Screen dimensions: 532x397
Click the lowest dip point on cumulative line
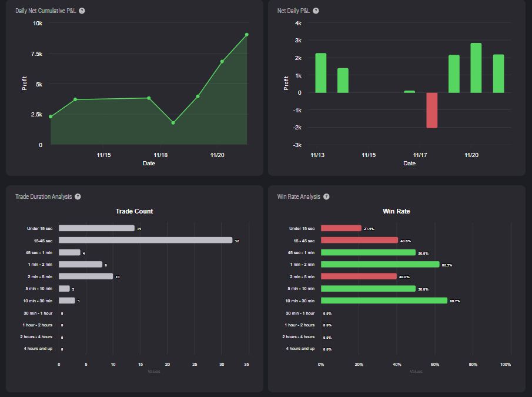[x=173, y=123]
